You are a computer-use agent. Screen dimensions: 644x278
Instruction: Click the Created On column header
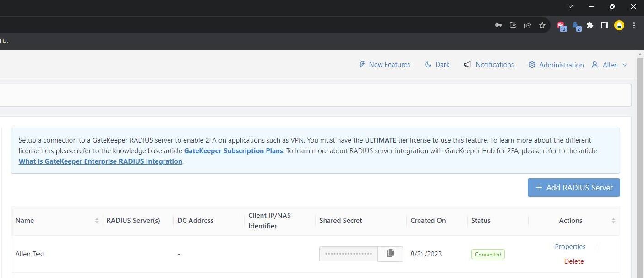(x=428, y=221)
